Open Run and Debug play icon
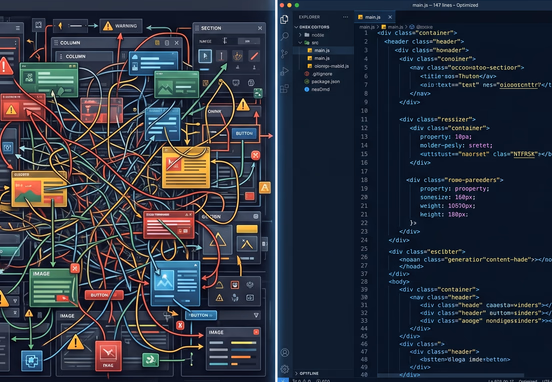 coord(284,71)
